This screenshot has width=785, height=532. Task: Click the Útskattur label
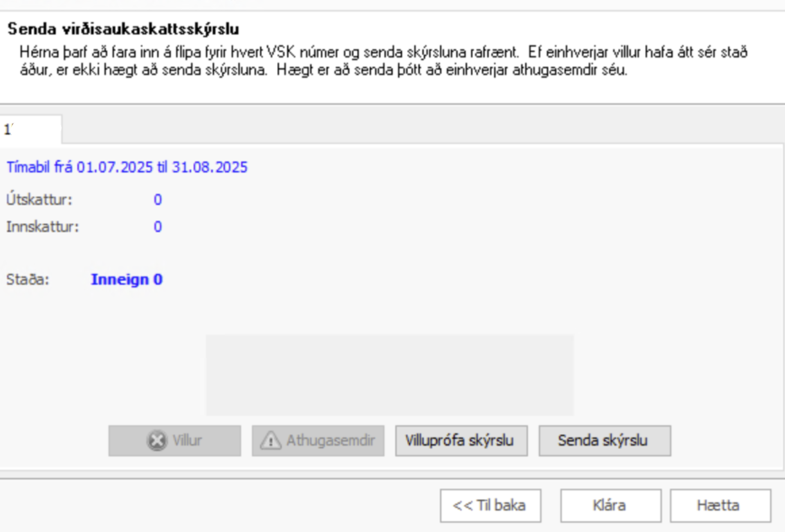point(39,200)
